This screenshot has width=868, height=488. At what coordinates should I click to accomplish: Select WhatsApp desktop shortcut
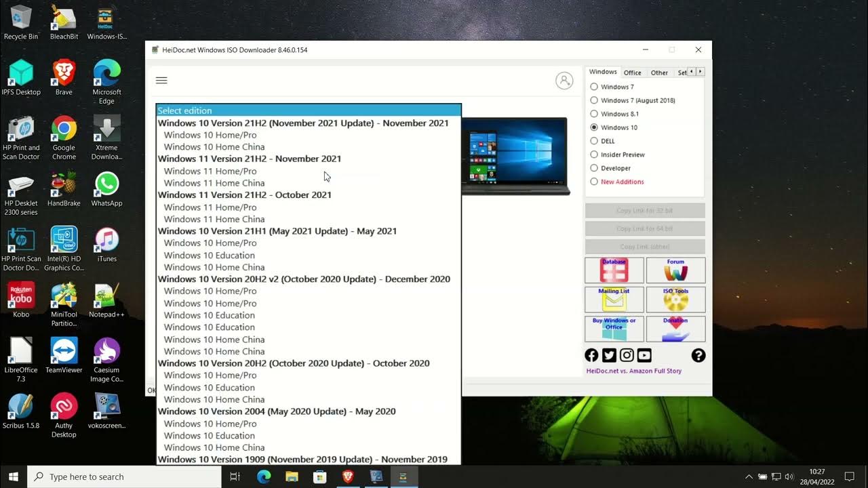point(106,189)
